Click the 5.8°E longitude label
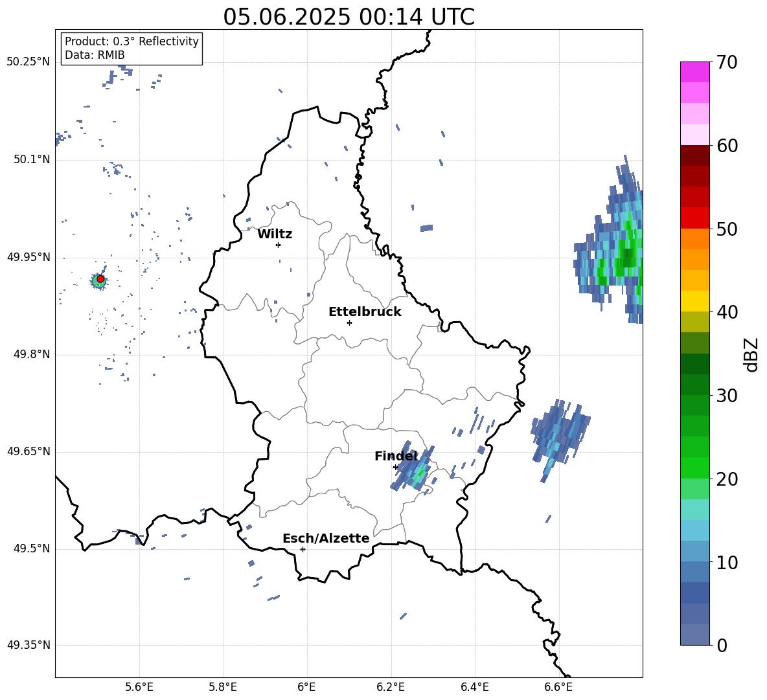The image size is (767, 700). [223, 687]
